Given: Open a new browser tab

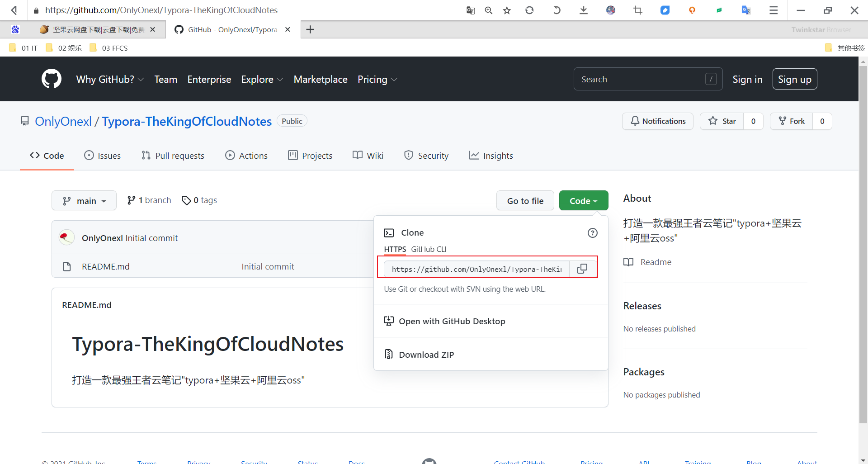Looking at the screenshot, I should click(x=310, y=29).
